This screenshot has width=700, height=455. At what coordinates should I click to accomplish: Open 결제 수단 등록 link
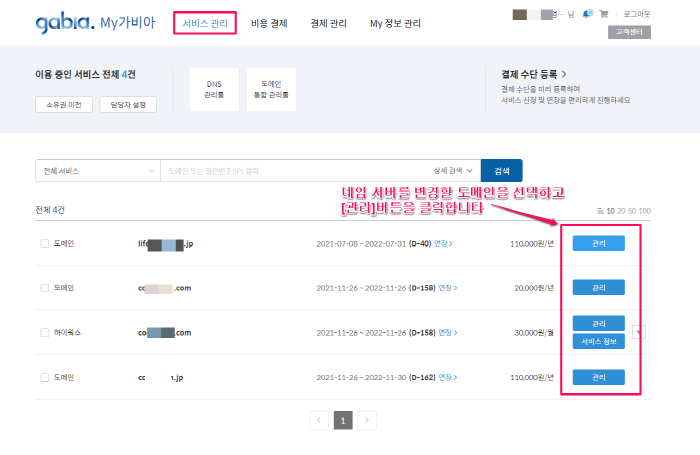pyautogui.click(x=533, y=74)
